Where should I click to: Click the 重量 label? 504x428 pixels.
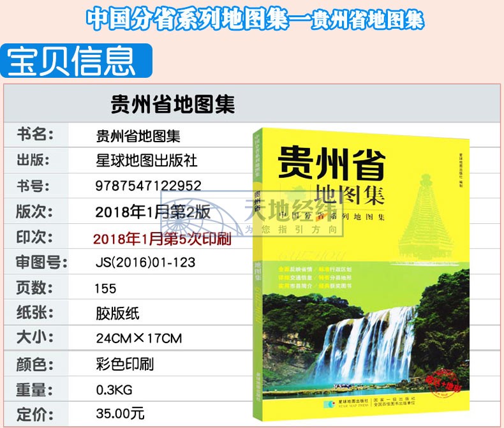coord(34,390)
